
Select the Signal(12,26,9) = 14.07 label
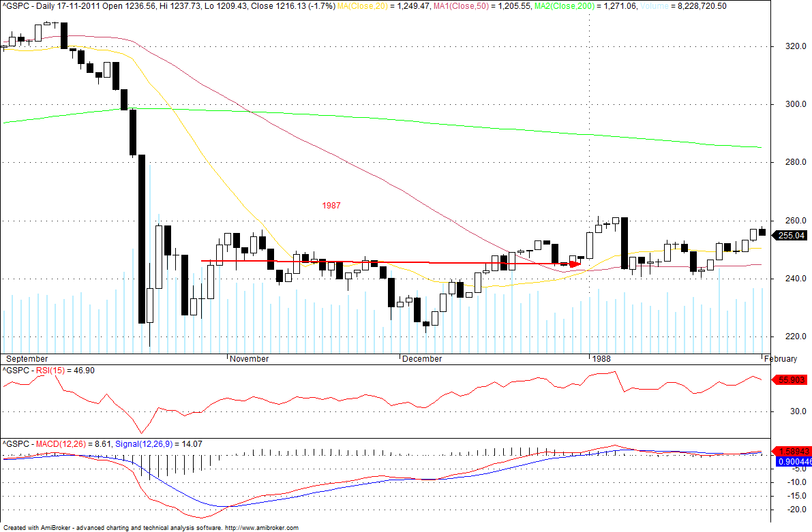158,444
